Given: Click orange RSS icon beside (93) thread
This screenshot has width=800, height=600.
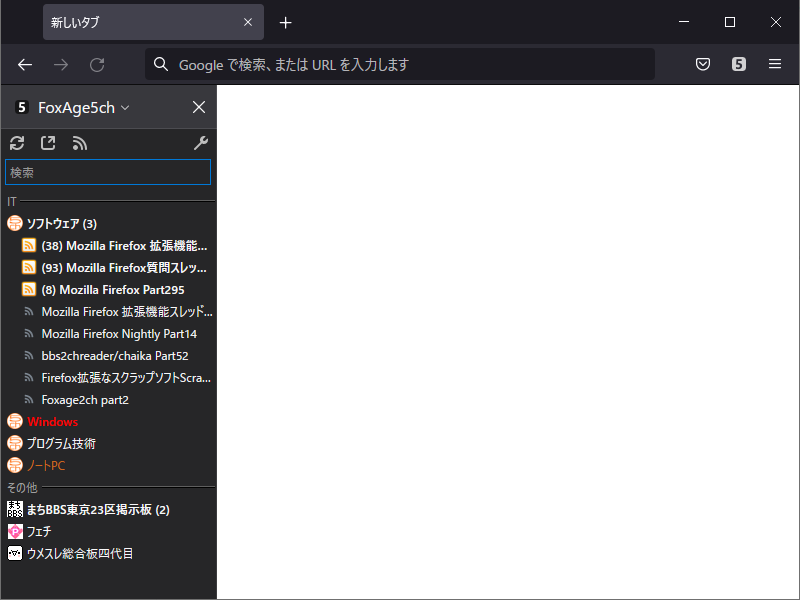Looking at the screenshot, I should pyautogui.click(x=29, y=267).
